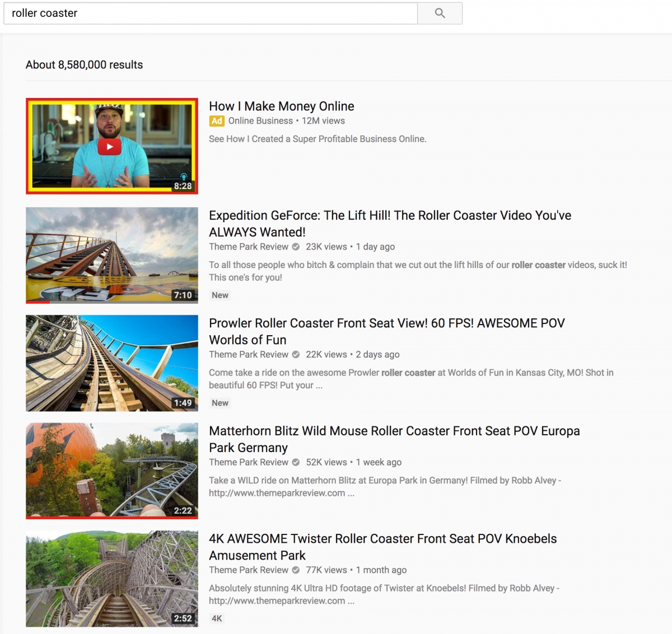
Task: Click '22K views • 2 days ago' text
Action: pos(353,355)
